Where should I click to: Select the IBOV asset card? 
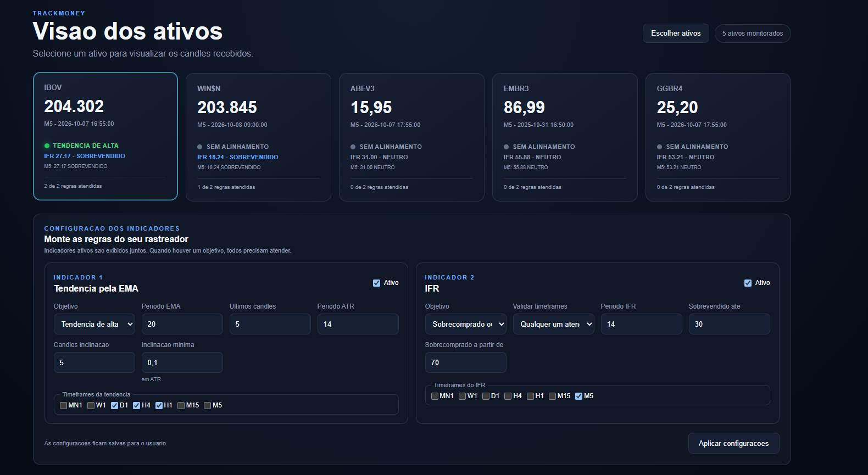(x=105, y=136)
